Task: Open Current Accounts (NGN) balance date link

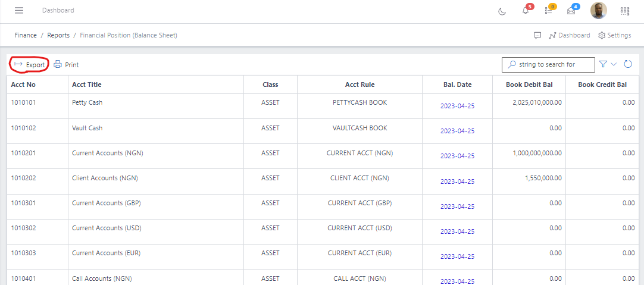Action: click(x=458, y=156)
